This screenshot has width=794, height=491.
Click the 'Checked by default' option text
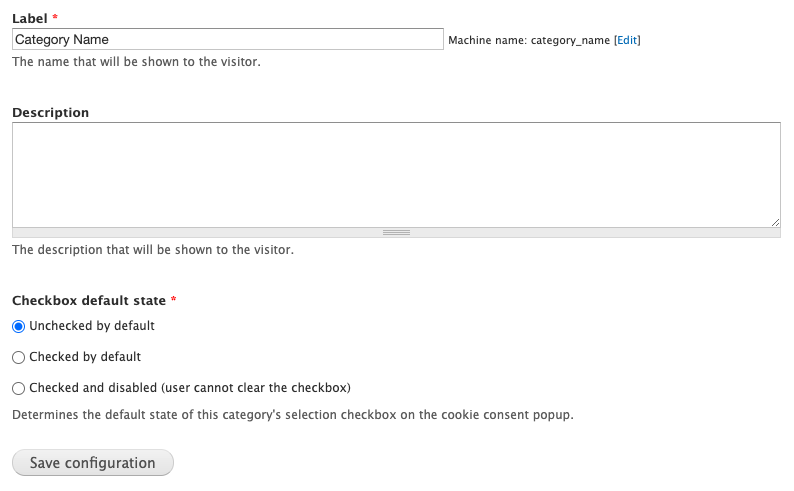click(85, 357)
